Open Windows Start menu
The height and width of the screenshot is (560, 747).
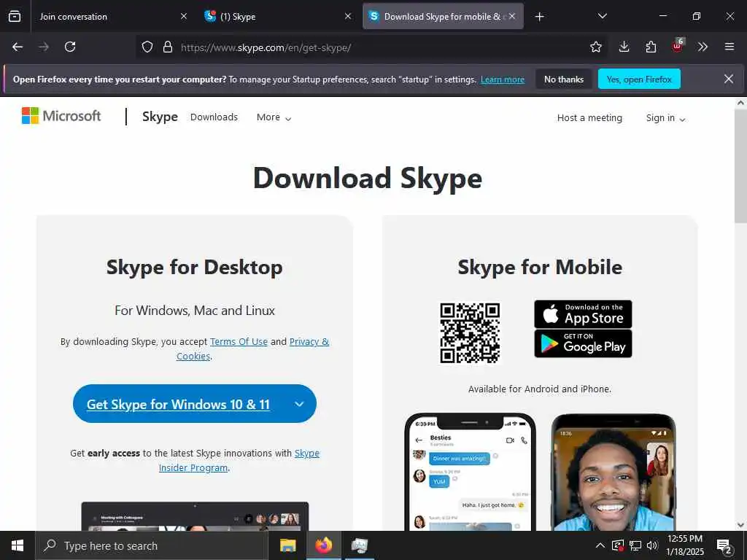[18, 545]
